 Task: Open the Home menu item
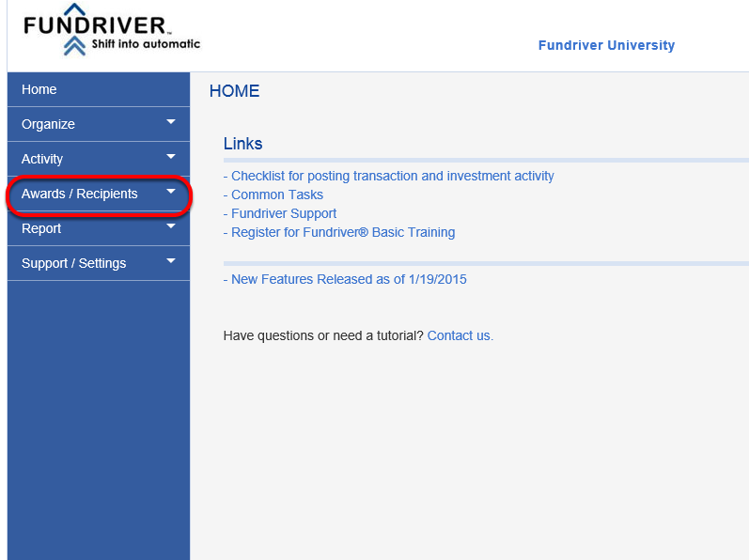99,89
